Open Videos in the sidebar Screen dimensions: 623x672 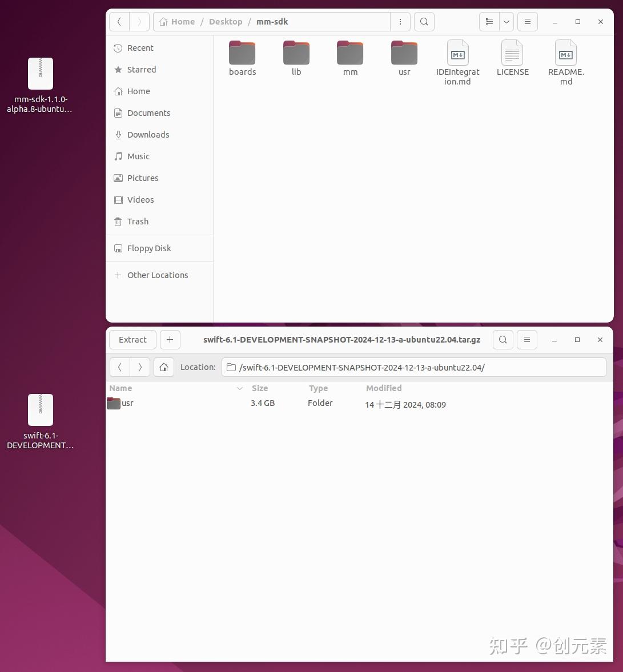point(159,200)
